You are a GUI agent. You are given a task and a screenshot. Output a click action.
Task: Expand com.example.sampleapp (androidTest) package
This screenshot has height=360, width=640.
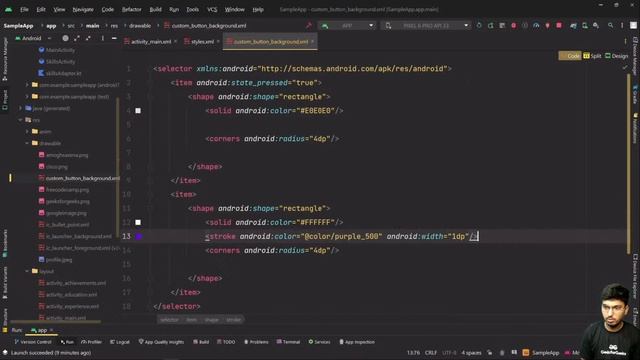click(x=27, y=85)
